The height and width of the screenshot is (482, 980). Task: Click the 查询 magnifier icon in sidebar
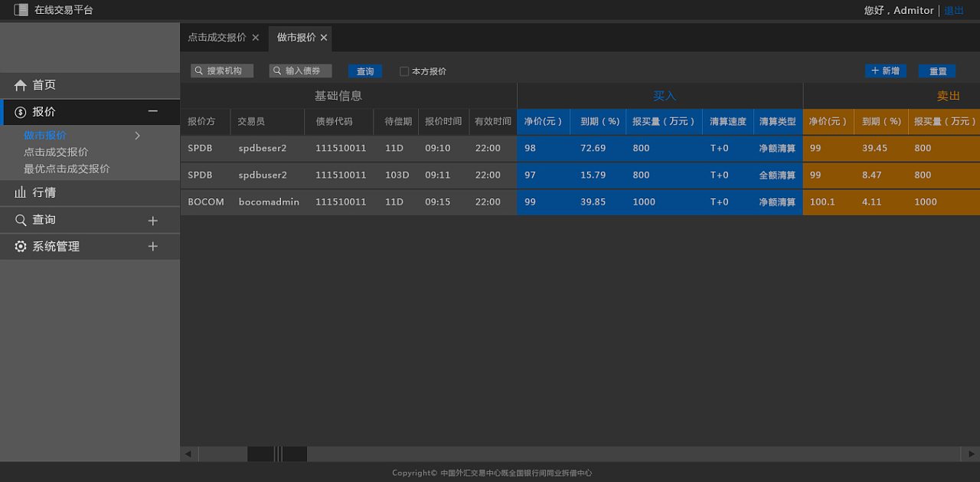pos(21,220)
